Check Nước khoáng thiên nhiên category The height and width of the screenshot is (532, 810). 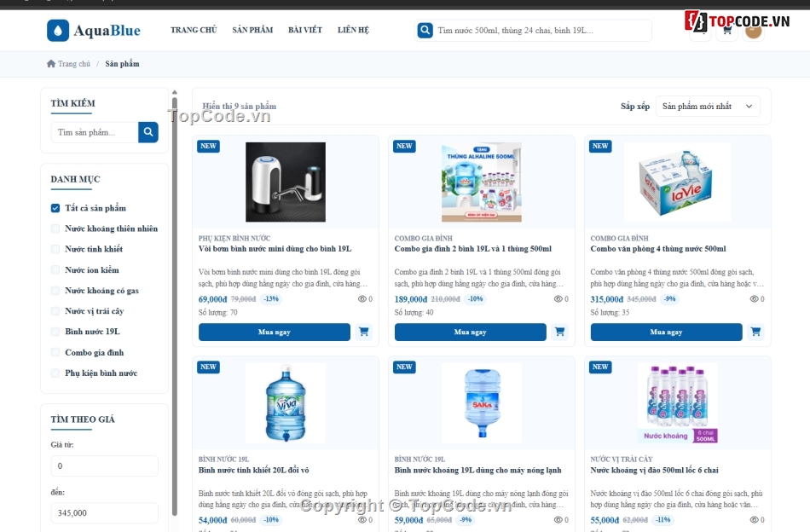[x=55, y=228]
